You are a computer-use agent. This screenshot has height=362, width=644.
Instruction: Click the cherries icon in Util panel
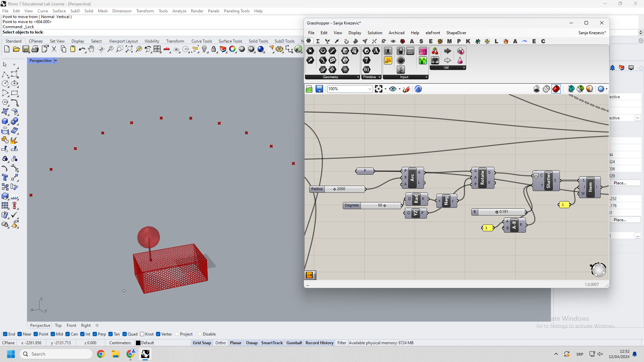click(x=435, y=51)
